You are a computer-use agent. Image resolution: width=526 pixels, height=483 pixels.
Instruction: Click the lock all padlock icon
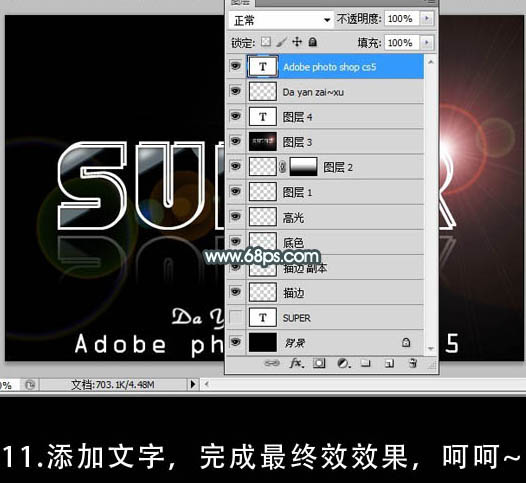[313, 42]
